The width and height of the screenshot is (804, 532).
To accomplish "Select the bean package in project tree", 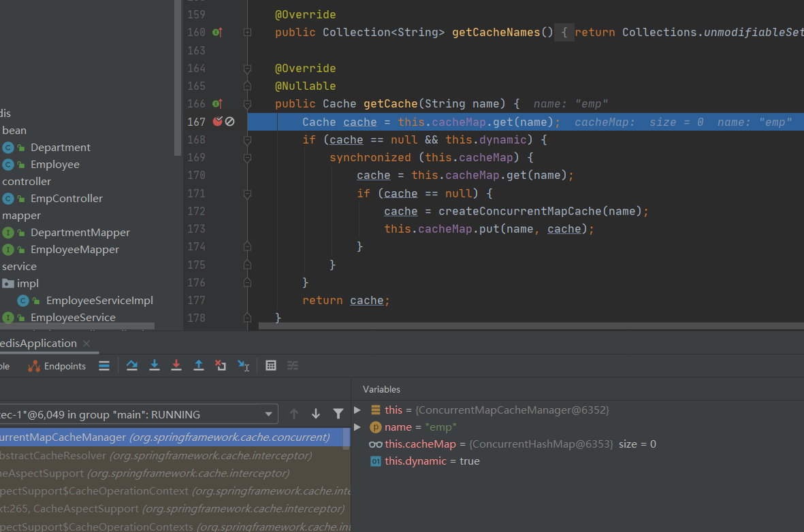I will click(x=14, y=131).
